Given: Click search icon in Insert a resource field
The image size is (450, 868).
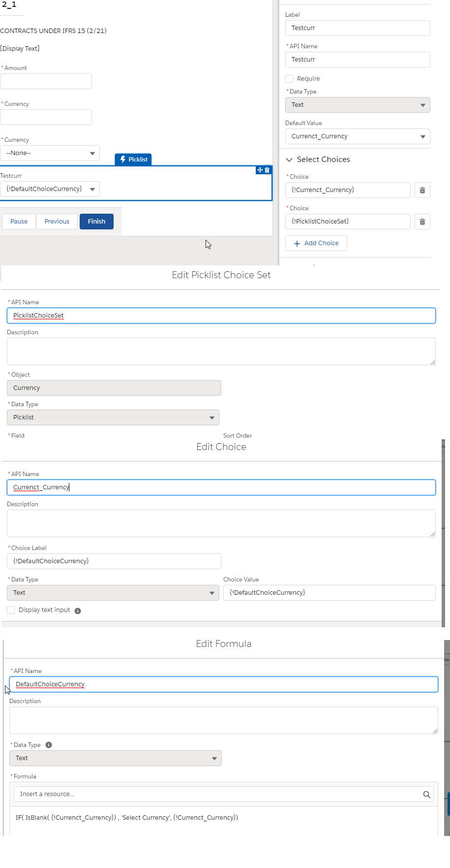Looking at the screenshot, I should pyautogui.click(x=426, y=794).
